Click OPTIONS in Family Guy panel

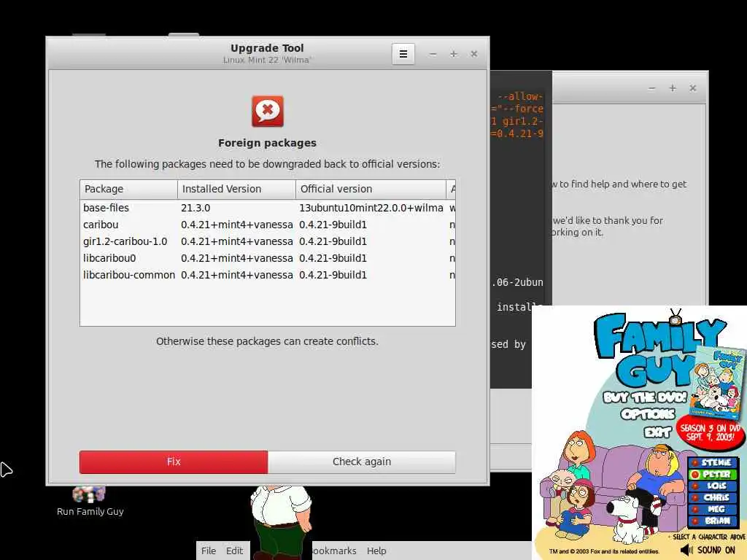(x=648, y=414)
